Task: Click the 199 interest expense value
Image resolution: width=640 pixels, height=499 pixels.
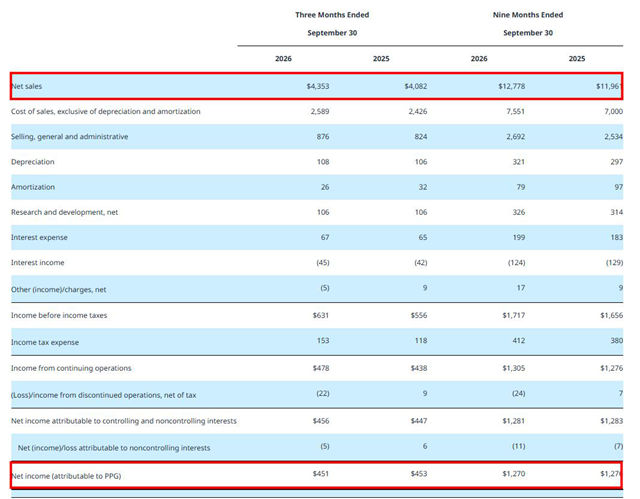Action: 519,237
